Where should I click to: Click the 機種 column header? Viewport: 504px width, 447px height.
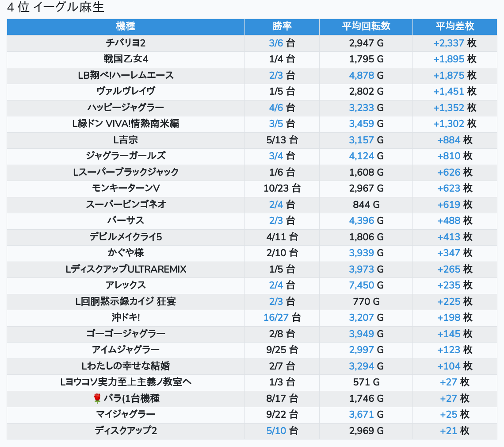coord(126,27)
